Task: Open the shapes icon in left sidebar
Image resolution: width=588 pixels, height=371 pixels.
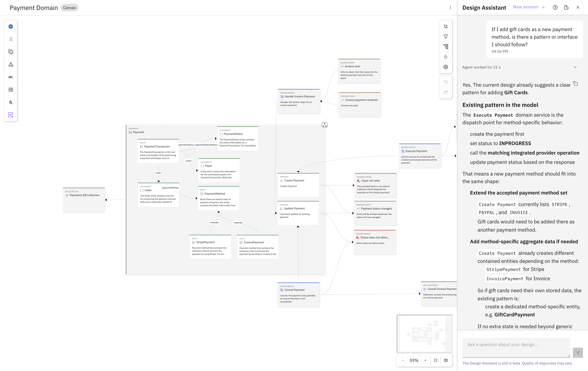Action: pos(11,65)
